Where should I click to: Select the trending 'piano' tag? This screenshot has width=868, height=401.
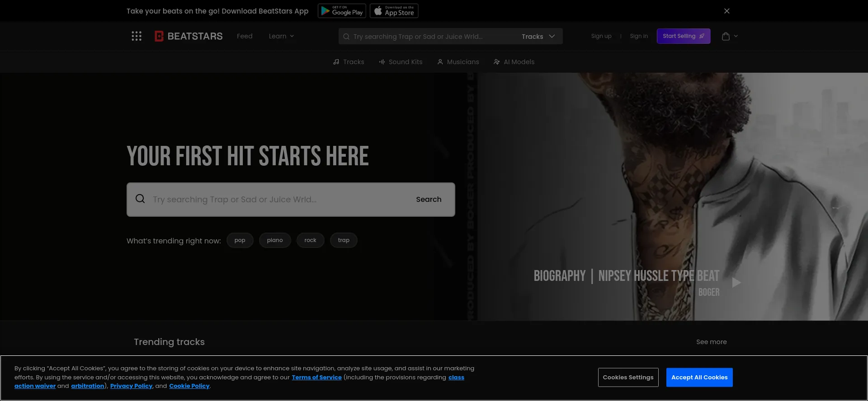click(275, 240)
